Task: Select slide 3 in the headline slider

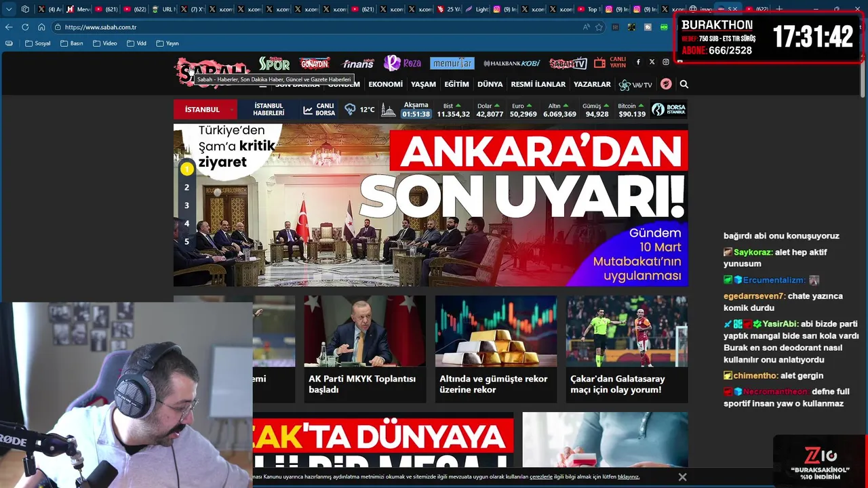Action: pos(186,205)
